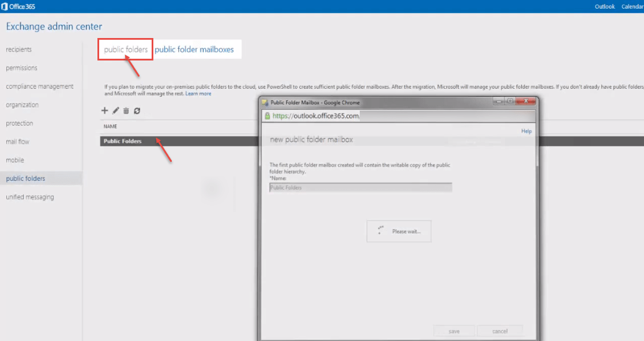Go to compliance management
644x341 pixels.
(40, 86)
